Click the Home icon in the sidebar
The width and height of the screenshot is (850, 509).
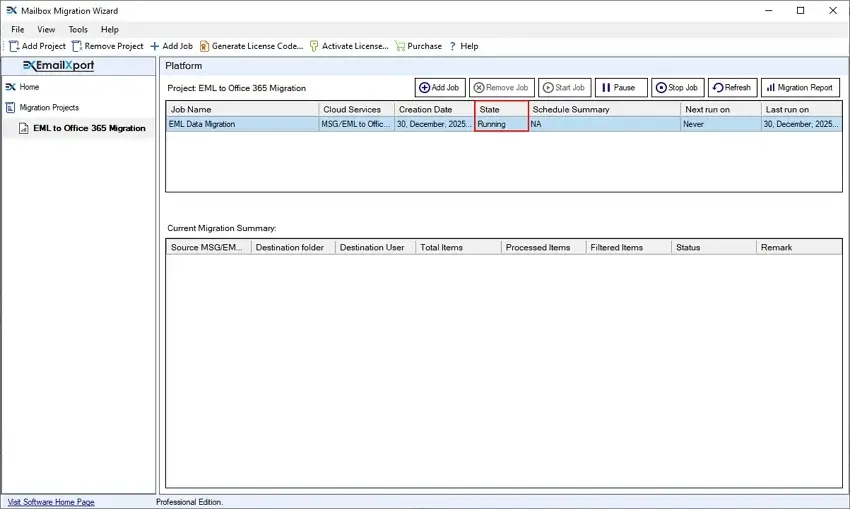(x=10, y=87)
